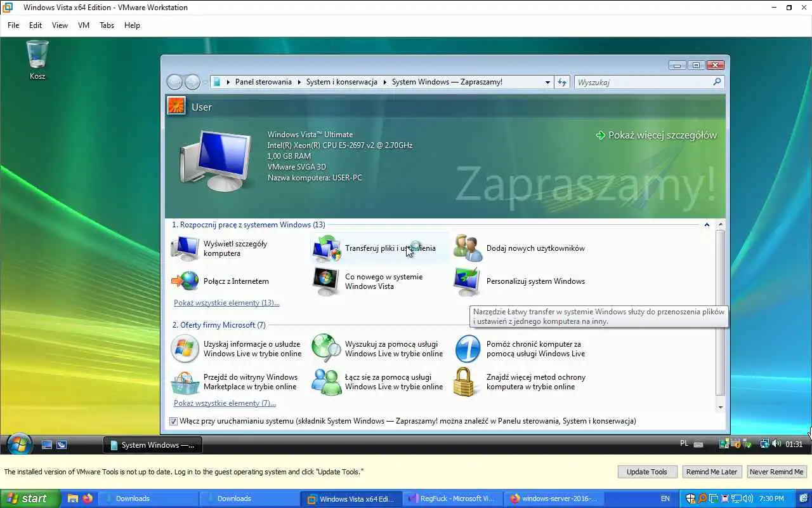Click the Dodaj nowych użytkowników icon

pos(468,248)
